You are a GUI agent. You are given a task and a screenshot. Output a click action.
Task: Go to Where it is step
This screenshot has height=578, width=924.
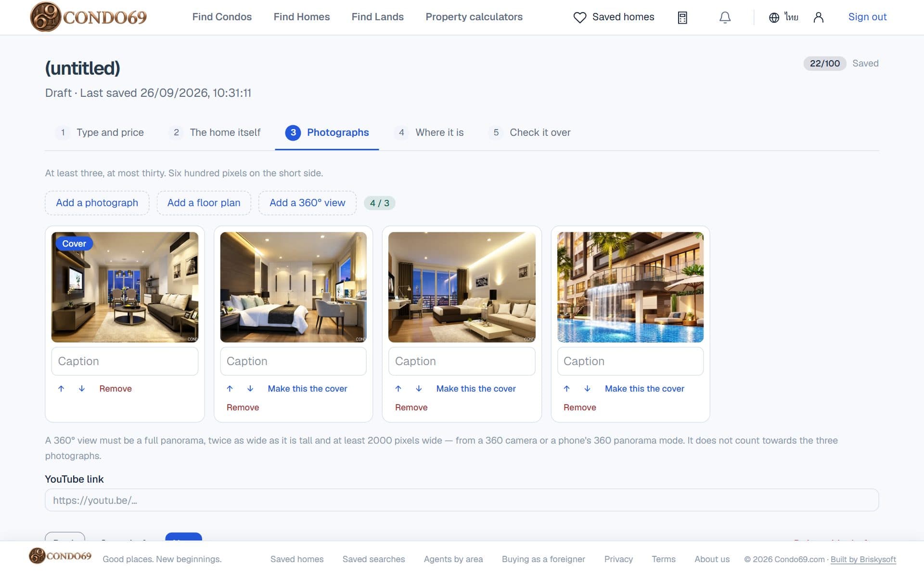pos(428,132)
